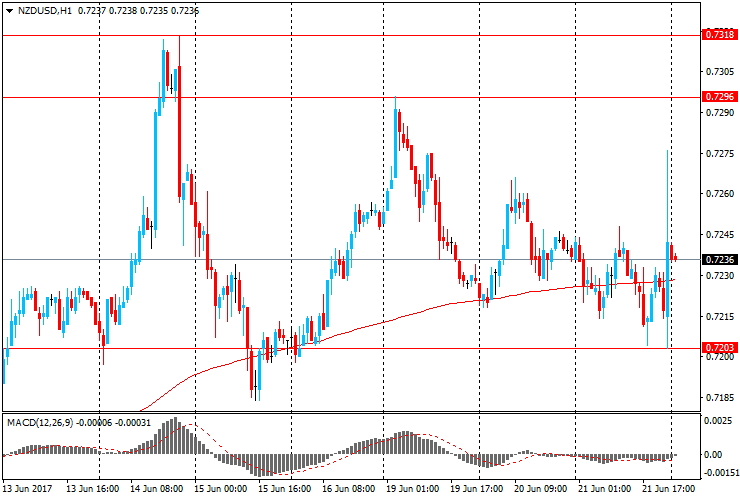
Task: Click the 13 Jun 2017 time label
Action: [x=28, y=489]
